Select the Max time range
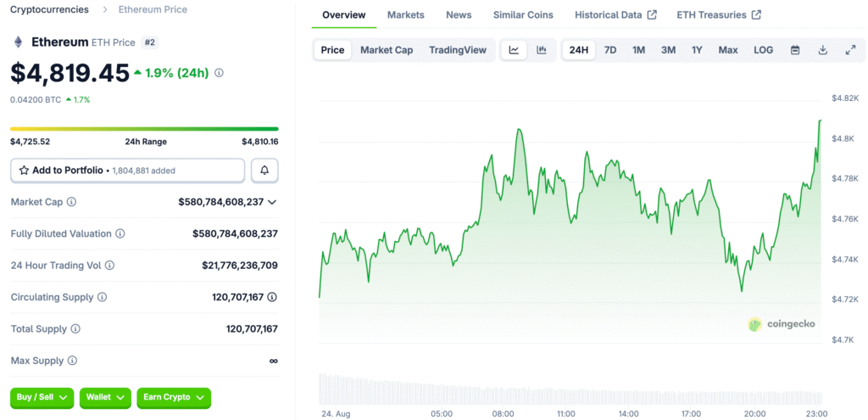 [728, 50]
